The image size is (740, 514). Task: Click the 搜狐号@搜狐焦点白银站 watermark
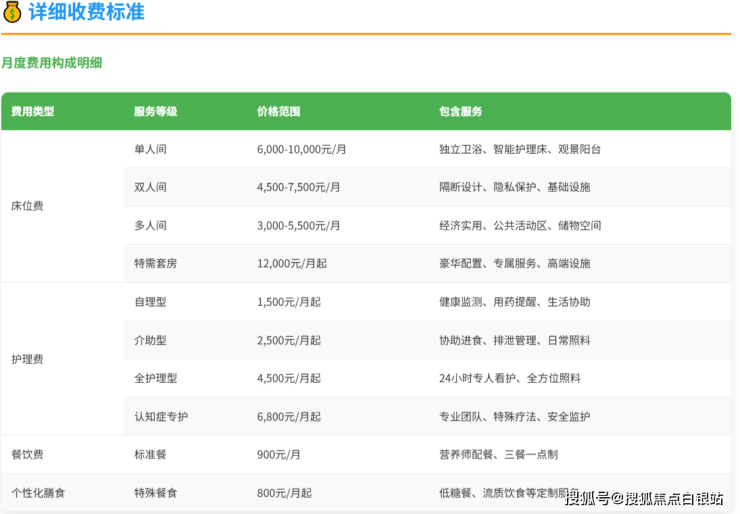644,498
